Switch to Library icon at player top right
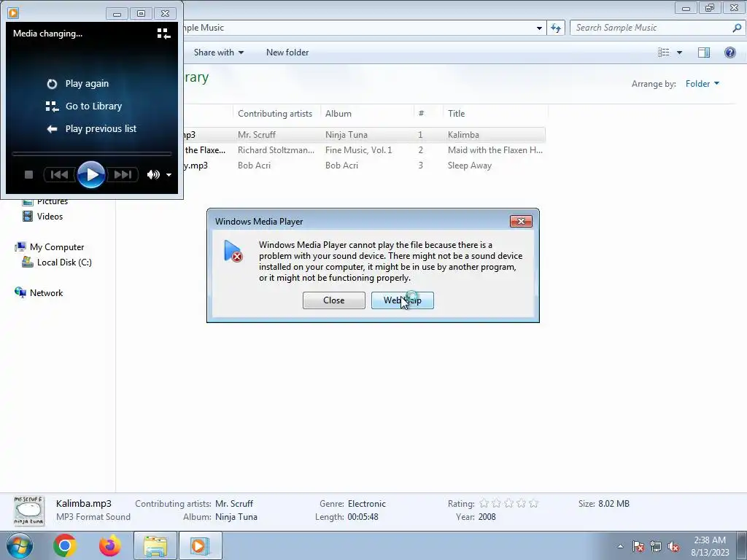 click(x=163, y=34)
